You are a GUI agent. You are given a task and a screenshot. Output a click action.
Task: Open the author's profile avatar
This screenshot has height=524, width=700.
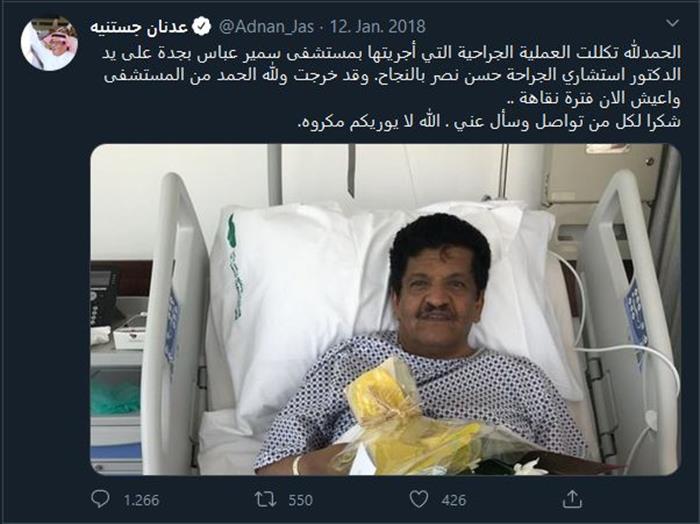(x=49, y=43)
